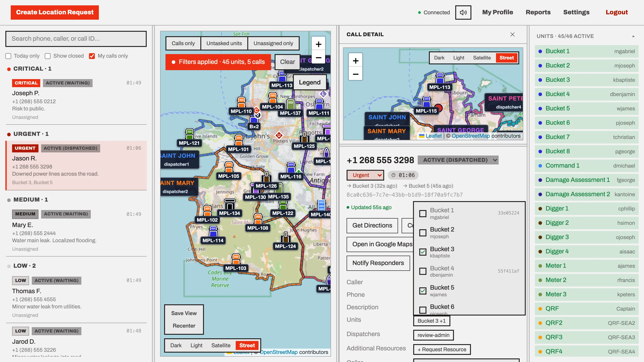
Task: Zoom in on the main map
Action: click(x=318, y=44)
